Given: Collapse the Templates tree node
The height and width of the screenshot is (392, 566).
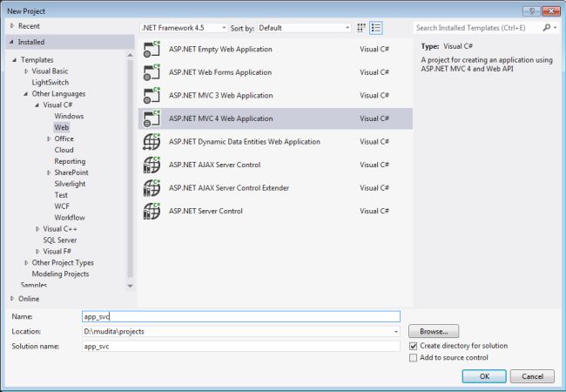Looking at the screenshot, I should (15, 60).
